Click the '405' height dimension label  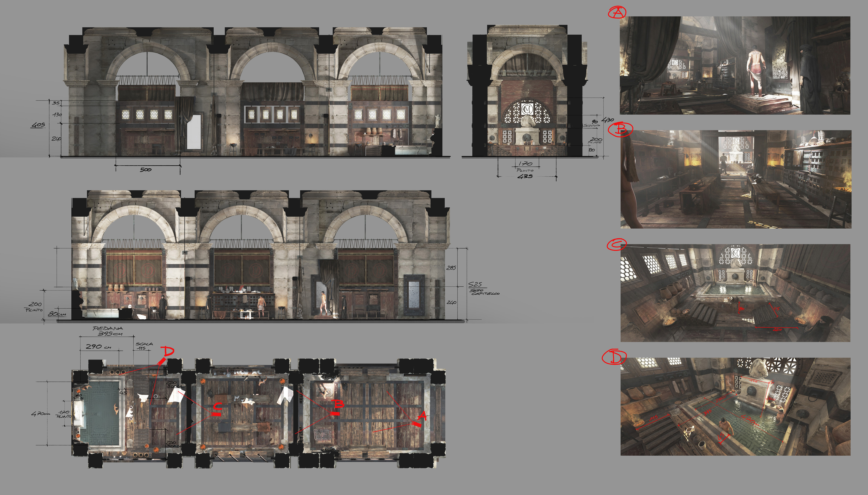(38, 125)
